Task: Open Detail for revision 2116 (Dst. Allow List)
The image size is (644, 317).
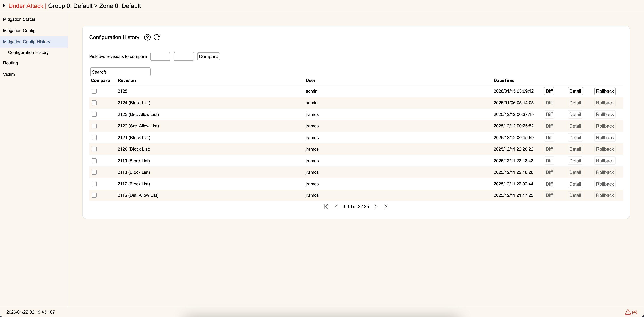Action: point(575,195)
